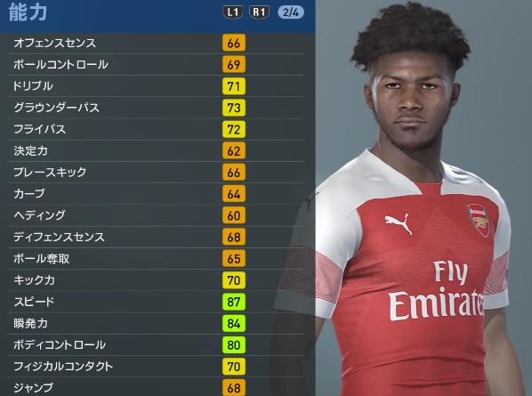Screen dimensions: 532x396
Task: Click the 84 瞬発力 rating badge
Action: click(234, 323)
